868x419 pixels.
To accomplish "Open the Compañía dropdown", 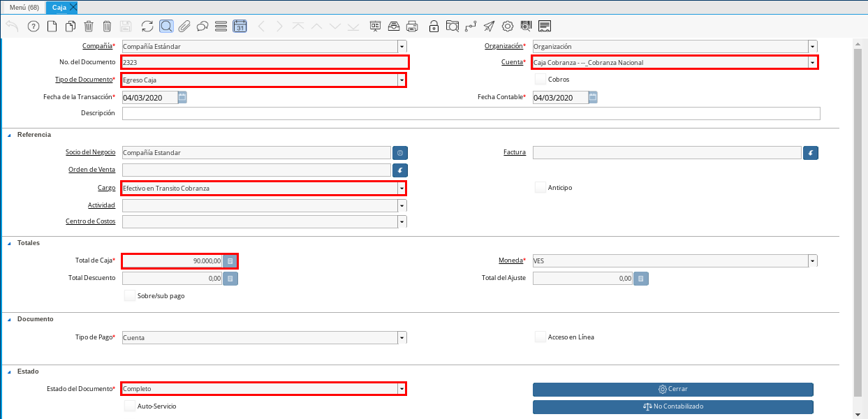I will coord(402,46).
